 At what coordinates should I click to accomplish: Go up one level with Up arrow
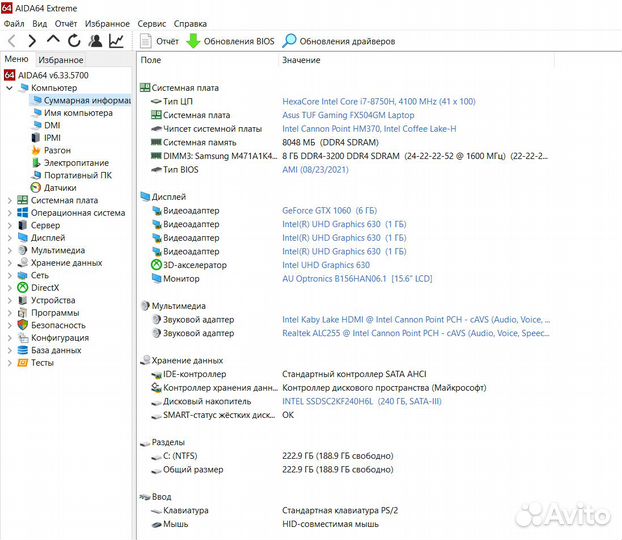[x=53, y=40]
